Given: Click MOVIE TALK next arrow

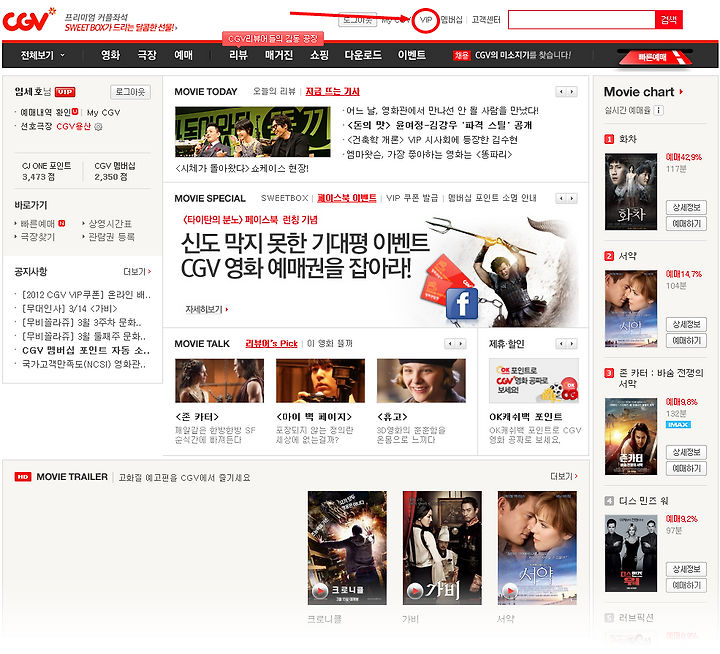Looking at the screenshot, I should [x=461, y=344].
